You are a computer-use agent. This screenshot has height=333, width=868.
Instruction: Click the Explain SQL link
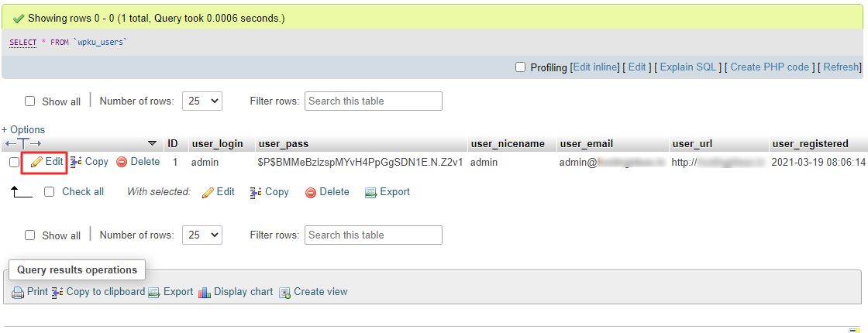(688, 67)
